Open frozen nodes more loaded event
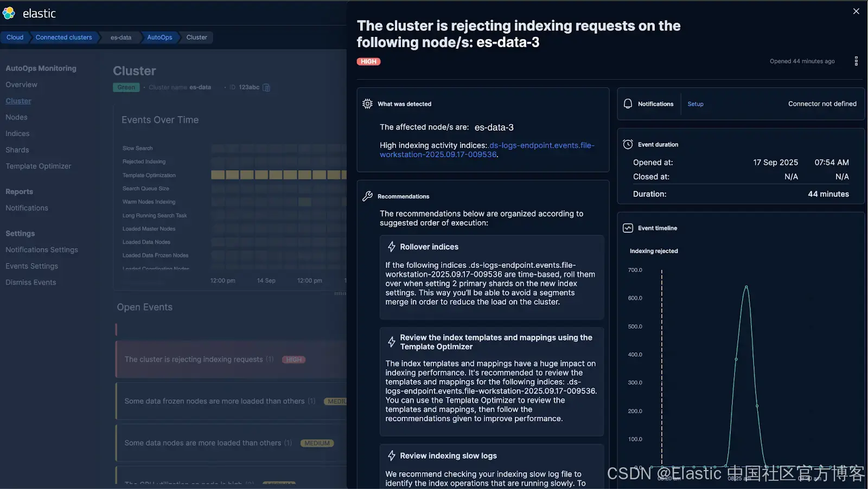Image resolution: width=868 pixels, height=489 pixels. click(x=232, y=401)
